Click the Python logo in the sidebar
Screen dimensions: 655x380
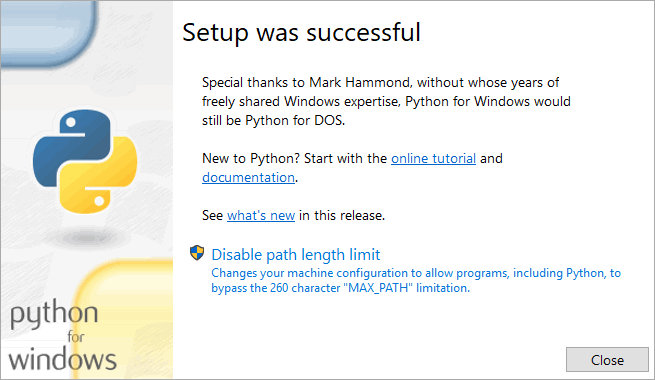click(x=85, y=162)
